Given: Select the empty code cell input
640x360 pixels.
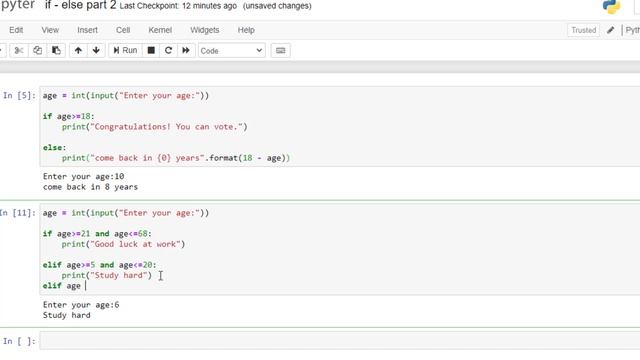Looking at the screenshot, I should coord(340,341).
